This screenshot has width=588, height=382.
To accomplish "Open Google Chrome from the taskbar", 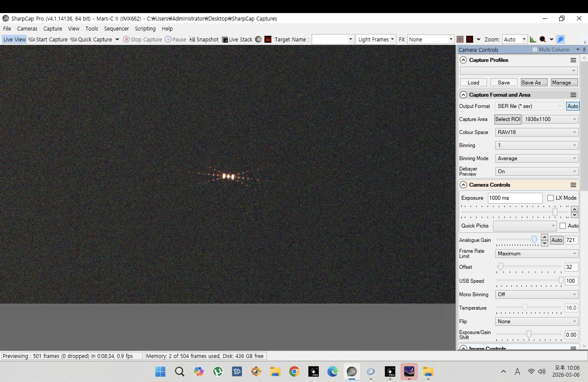I will click(294, 372).
